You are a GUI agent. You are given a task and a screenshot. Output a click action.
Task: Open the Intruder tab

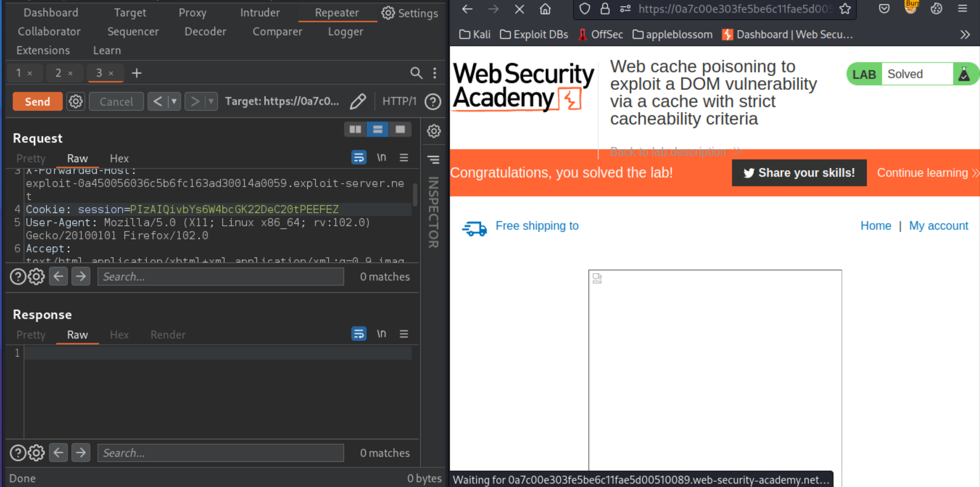pyautogui.click(x=260, y=13)
